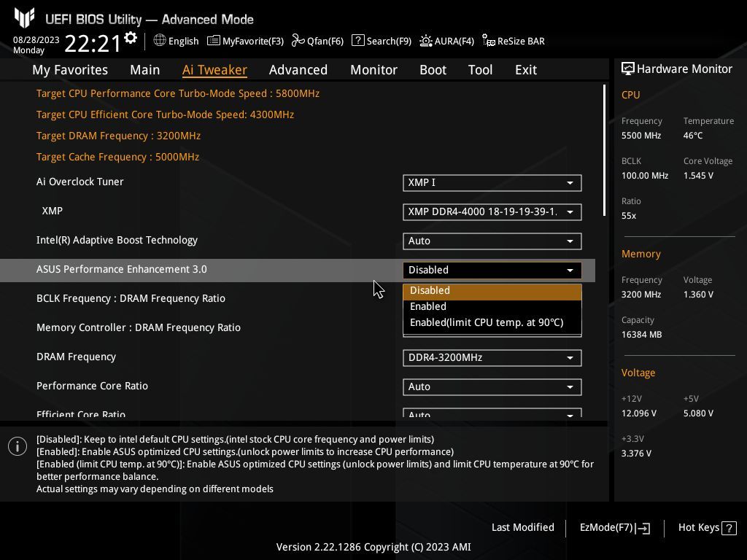Click the Hardware Monitor screen icon
The height and width of the screenshot is (560, 747).
coord(628,69)
